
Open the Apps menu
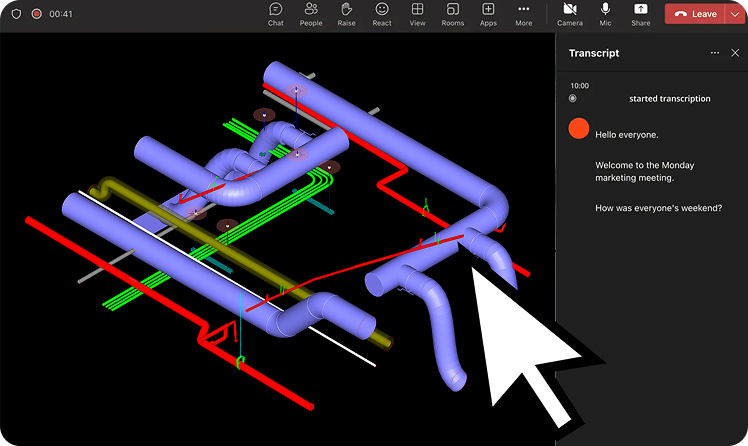point(488,14)
